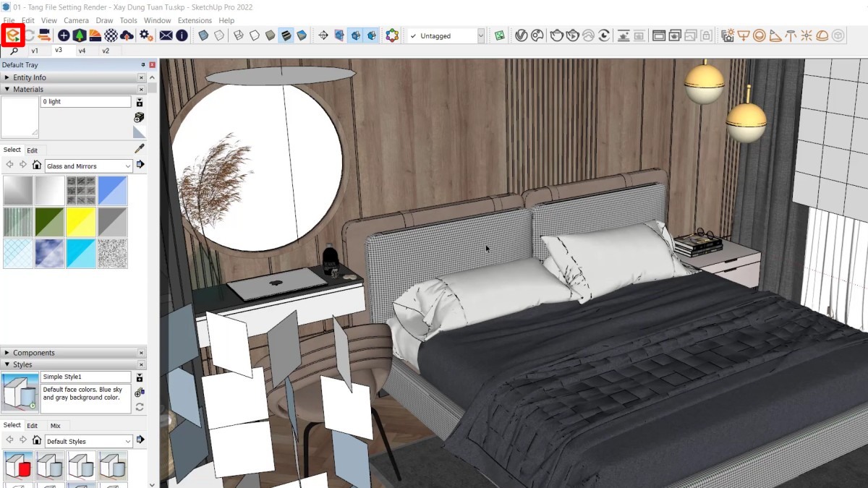Open the gear settings toolbar icon
The image size is (868, 488).
[146, 35]
